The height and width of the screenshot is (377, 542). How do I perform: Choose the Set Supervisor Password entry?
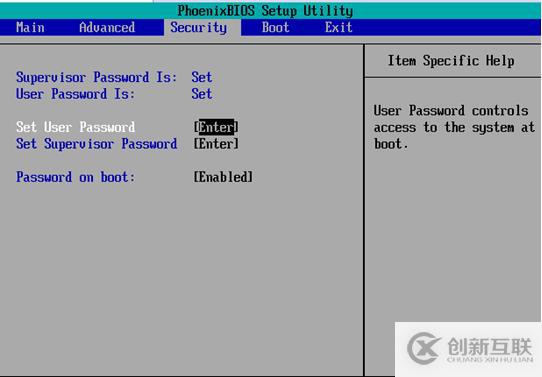[x=97, y=144]
